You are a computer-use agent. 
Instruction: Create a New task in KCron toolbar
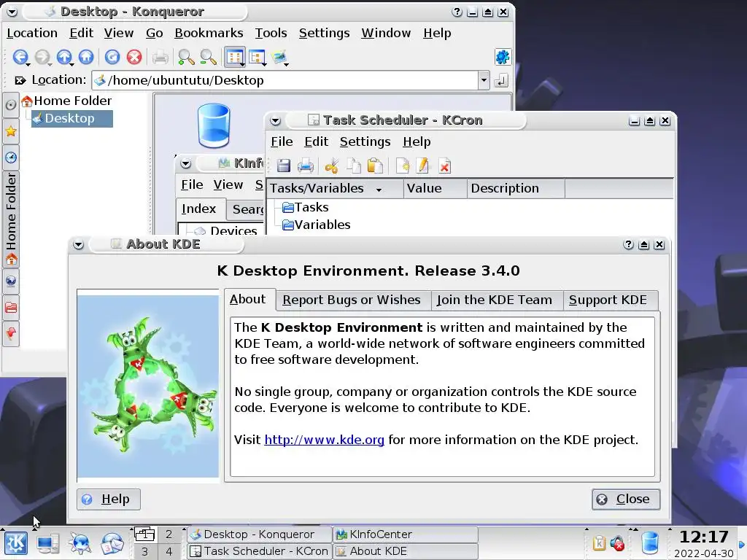point(403,166)
